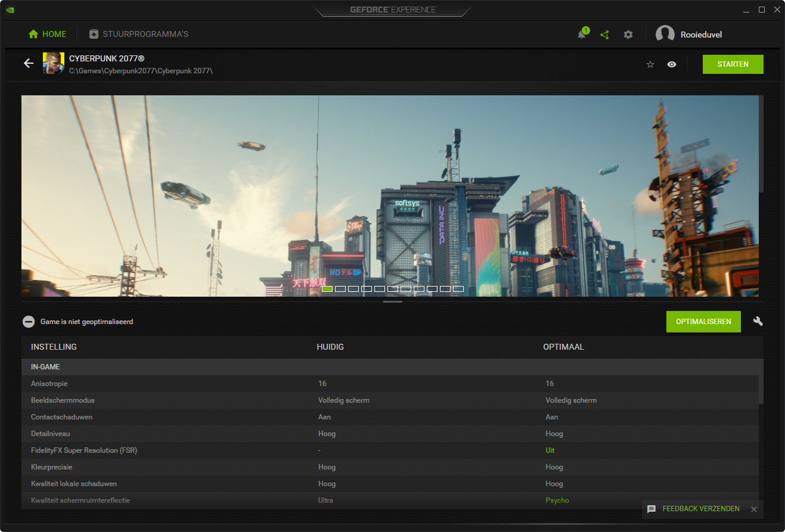Select Kwaliteit schermruimtereflectie row
This screenshot has height=532, width=785.
pyautogui.click(x=390, y=500)
